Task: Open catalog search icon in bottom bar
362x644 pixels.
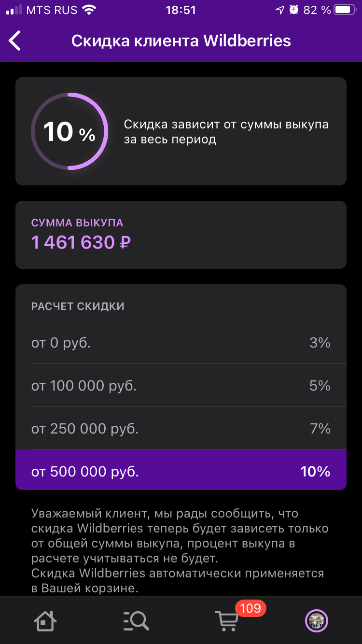Action: coord(136,620)
